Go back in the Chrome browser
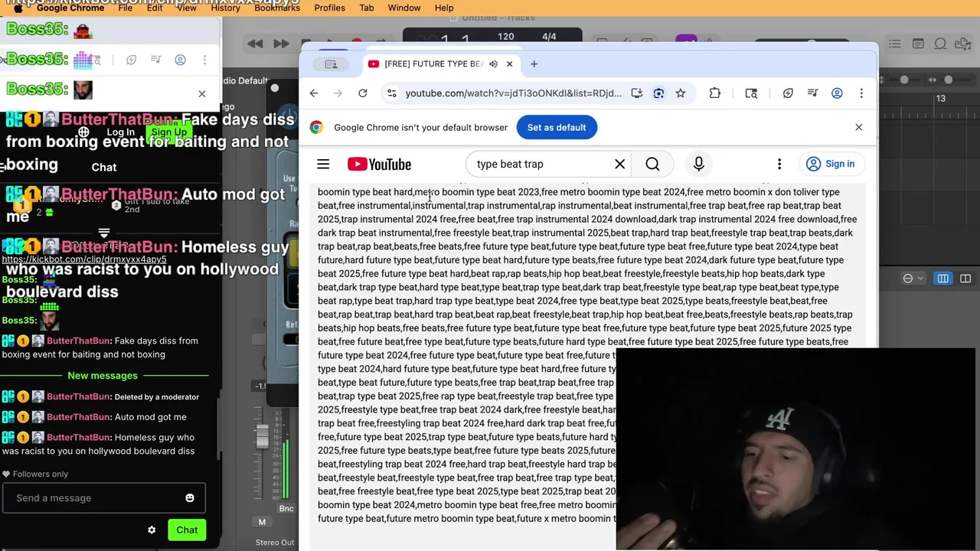 [314, 93]
